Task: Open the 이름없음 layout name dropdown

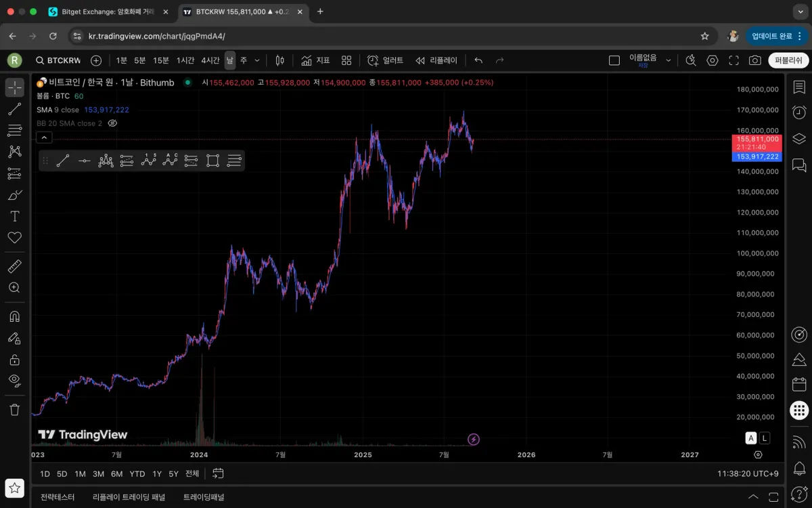Action: [x=649, y=60]
